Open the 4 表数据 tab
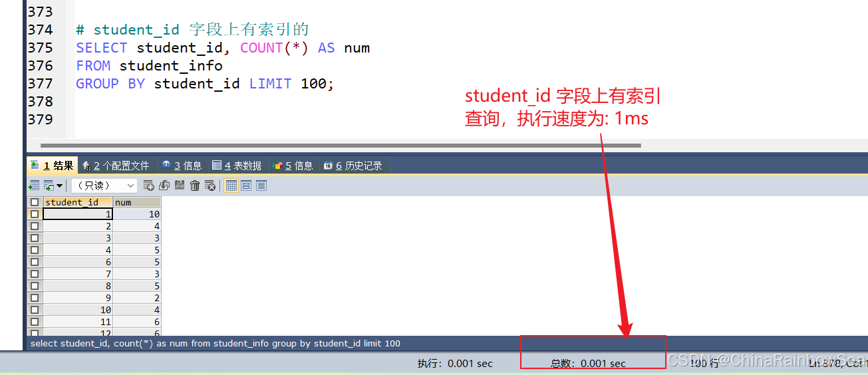868x375 pixels. point(237,166)
